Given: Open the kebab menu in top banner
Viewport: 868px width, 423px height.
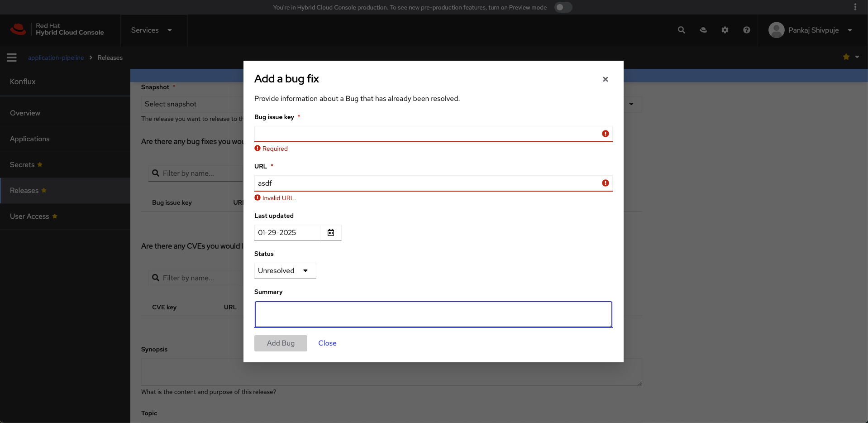Looking at the screenshot, I should pyautogui.click(x=855, y=7).
